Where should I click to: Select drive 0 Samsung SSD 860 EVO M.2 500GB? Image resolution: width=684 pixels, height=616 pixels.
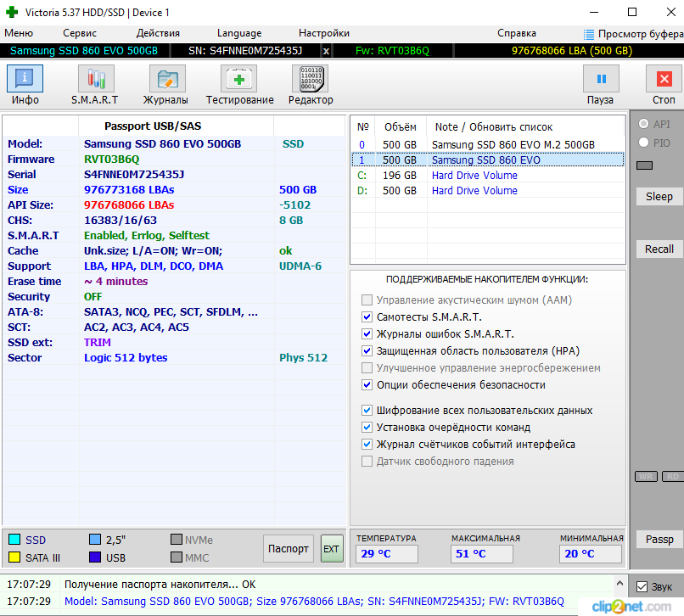tap(488, 145)
